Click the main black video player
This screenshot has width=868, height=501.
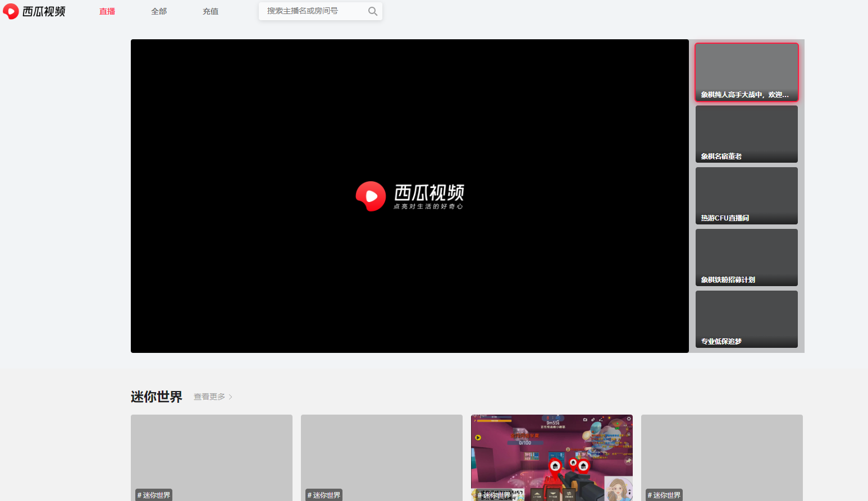pyautogui.click(x=410, y=196)
